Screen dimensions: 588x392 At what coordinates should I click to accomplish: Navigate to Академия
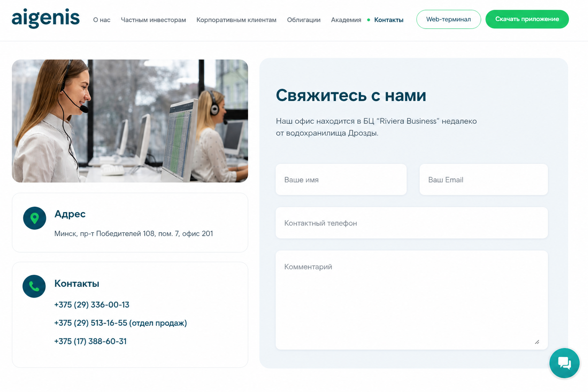(346, 20)
